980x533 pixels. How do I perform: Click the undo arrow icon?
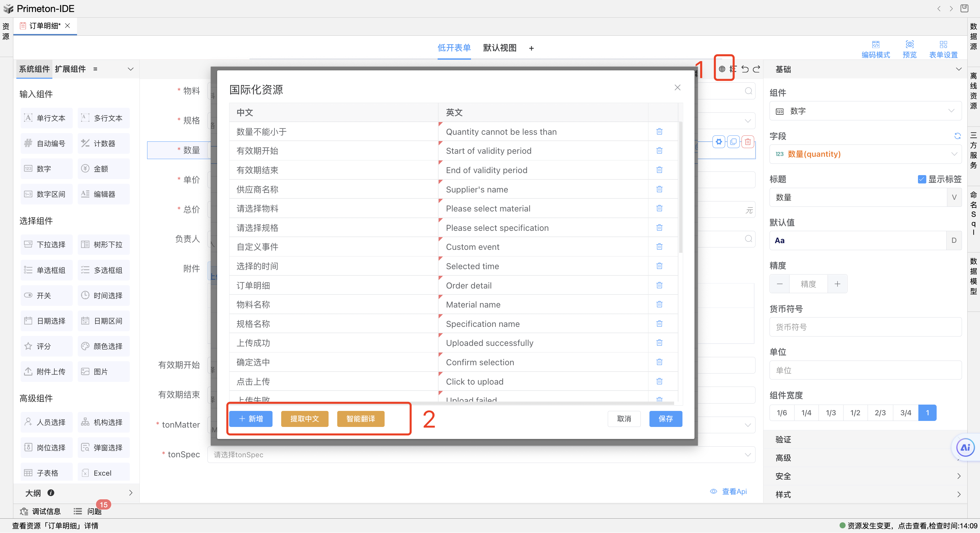tap(745, 69)
